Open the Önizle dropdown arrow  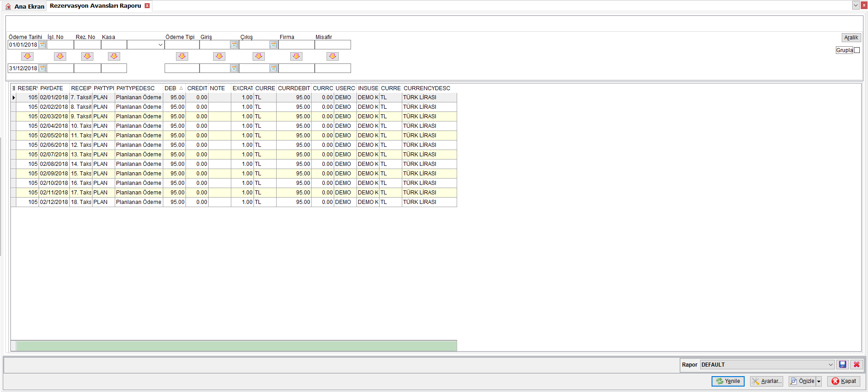pos(819,381)
